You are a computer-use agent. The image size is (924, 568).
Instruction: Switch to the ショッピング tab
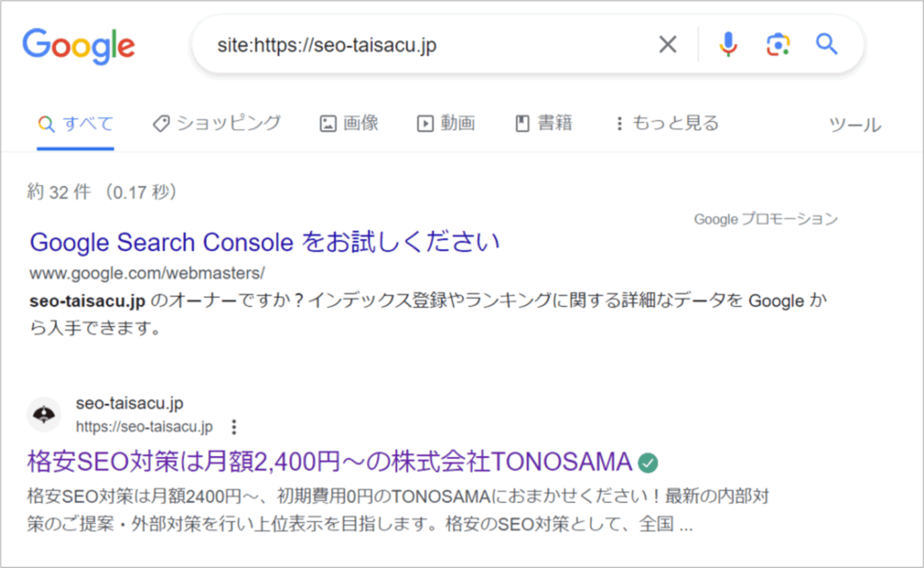click(x=217, y=124)
